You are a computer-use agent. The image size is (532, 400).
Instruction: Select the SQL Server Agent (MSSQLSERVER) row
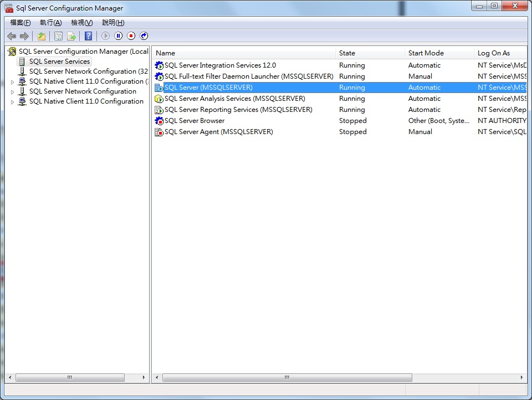coord(218,132)
